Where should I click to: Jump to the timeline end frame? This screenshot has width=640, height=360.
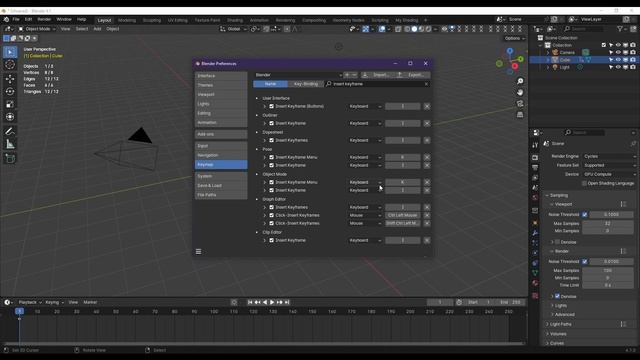pos(287,302)
